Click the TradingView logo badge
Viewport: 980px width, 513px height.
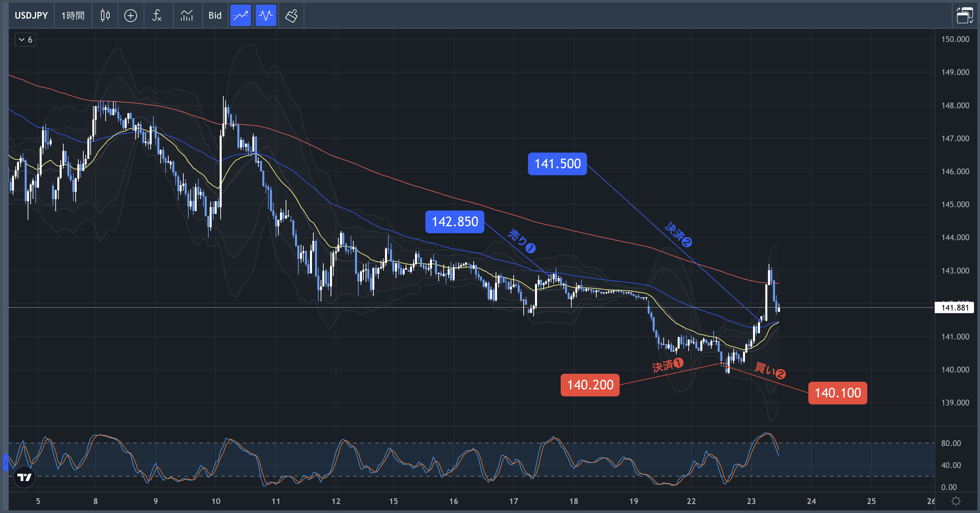click(x=24, y=477)
